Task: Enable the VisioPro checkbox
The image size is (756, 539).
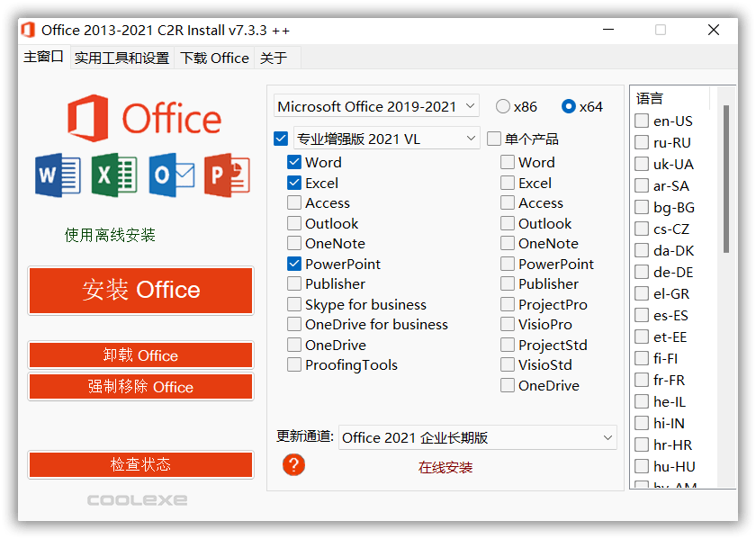Action: (508, 324)
